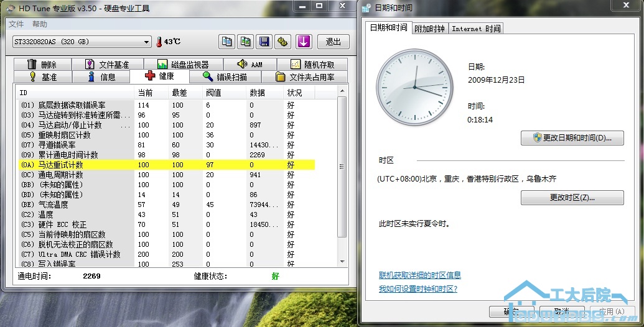Image resolution: width=644 pixels, height=327 pixels.
Task: Open 我如何设置时钟和时区? link
Action: [418, 289]
